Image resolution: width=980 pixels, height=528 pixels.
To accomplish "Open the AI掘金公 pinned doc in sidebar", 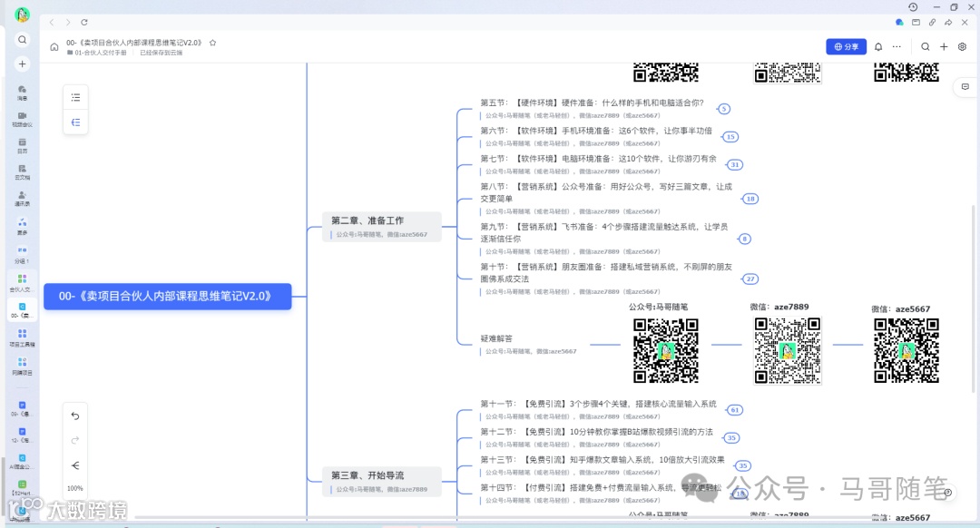I will 22,461.
